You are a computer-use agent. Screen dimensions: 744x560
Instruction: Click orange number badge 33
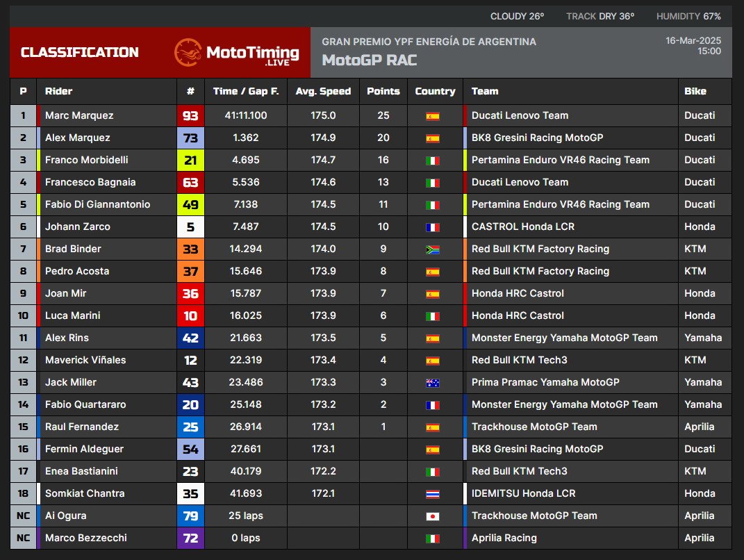(x=190, y=249)
